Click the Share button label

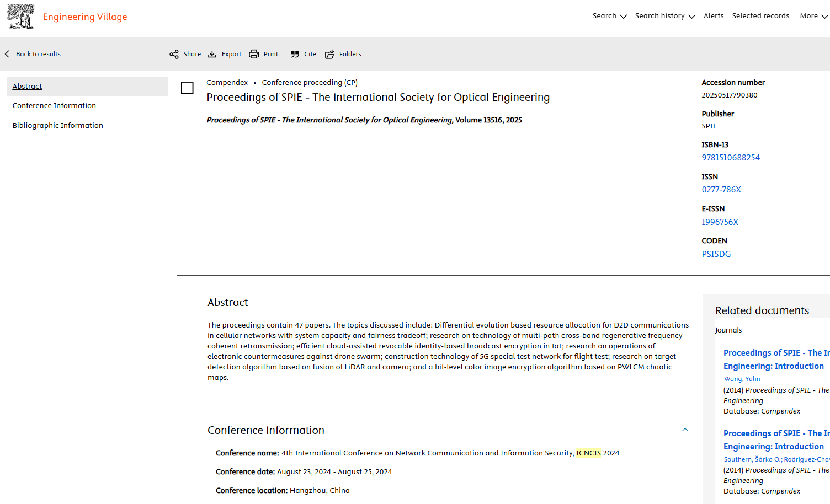coord(192,54)
